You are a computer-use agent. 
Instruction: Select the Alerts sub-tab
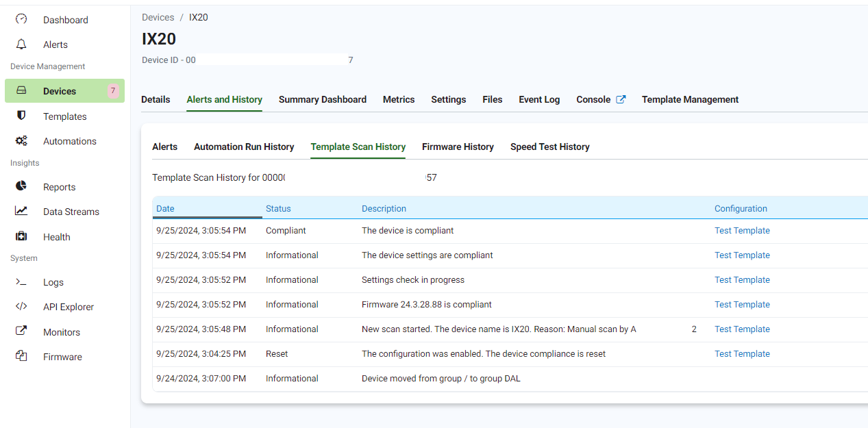tap(165, 147)
